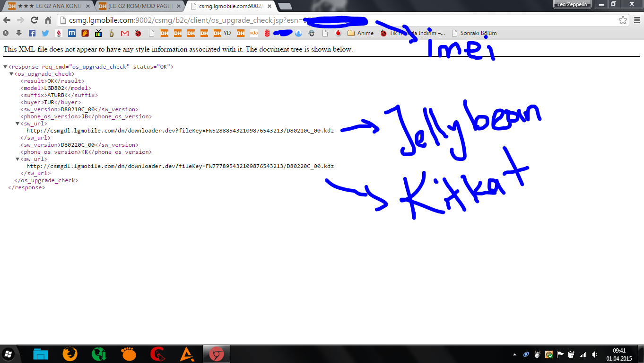644x363 pixels.
Task: Select the Chrome taskbar button
Action: click(217, 354)
